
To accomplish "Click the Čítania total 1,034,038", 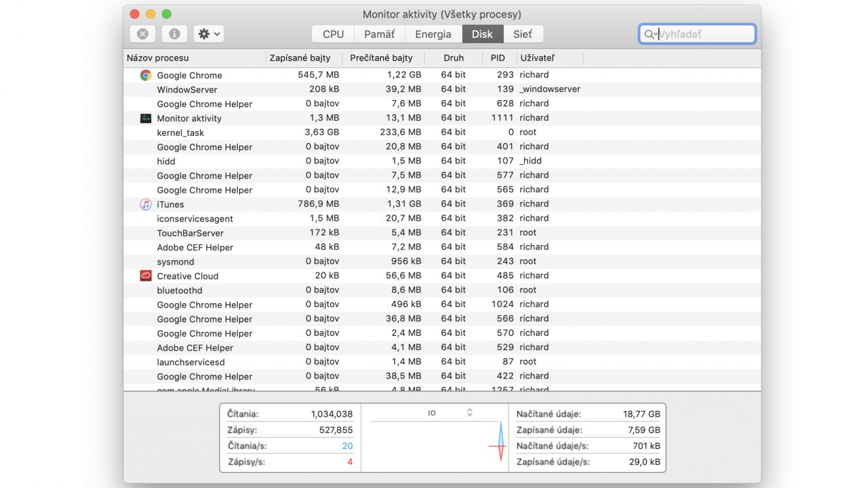I will click(331, 414).
